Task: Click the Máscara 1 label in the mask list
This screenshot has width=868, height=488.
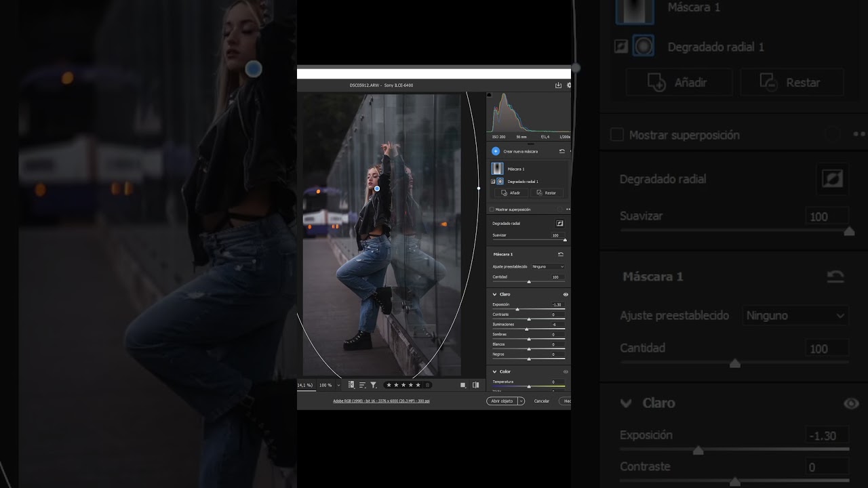Action: coord(516,169)
